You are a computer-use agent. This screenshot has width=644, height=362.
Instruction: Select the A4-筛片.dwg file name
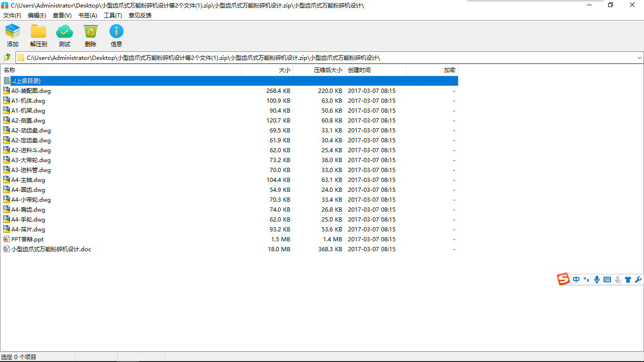(28, 230)
